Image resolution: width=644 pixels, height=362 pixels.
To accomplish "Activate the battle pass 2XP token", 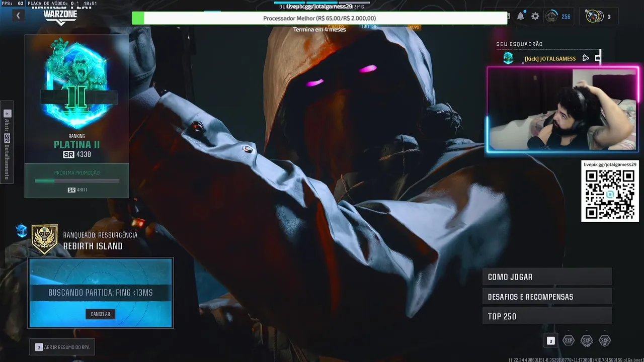I will click(605, 341).
